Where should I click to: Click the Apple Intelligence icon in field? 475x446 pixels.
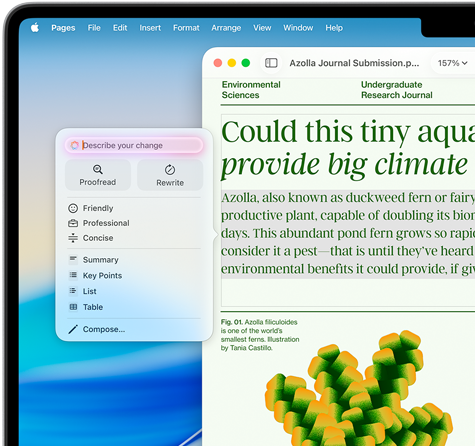click(74, 145)
